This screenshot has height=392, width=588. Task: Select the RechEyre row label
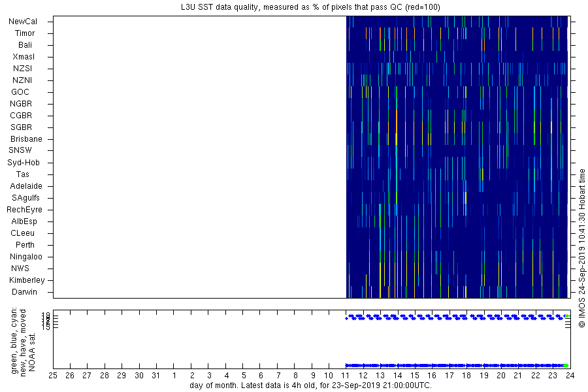coord(24,210)
